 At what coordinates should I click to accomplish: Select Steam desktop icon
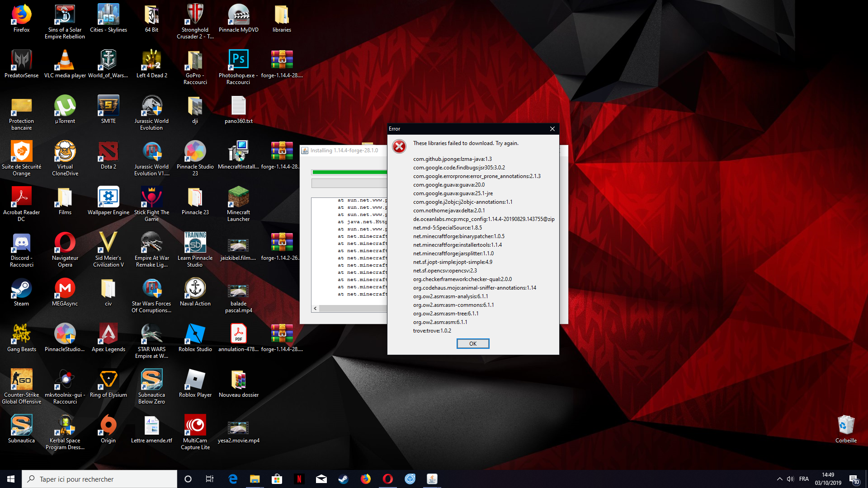(x=21, y=293)
